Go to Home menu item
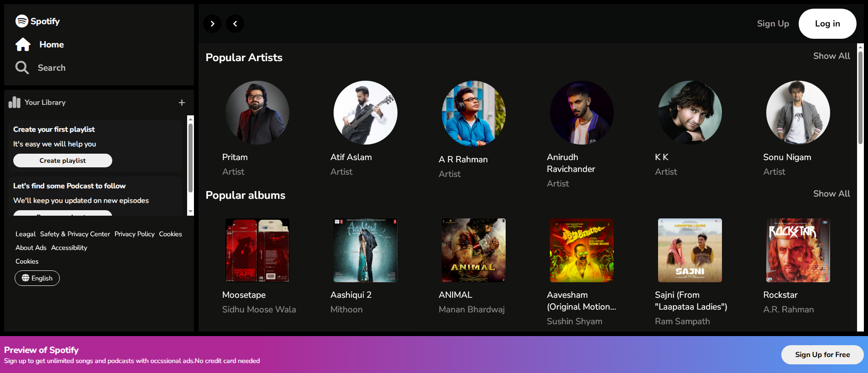Screen dimensions: 868x373 (x=52, y=45)
